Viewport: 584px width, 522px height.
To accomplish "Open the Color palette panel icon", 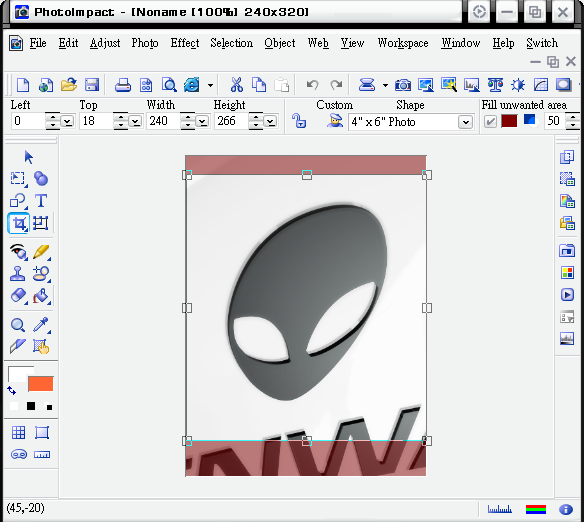I will (567, 273).
